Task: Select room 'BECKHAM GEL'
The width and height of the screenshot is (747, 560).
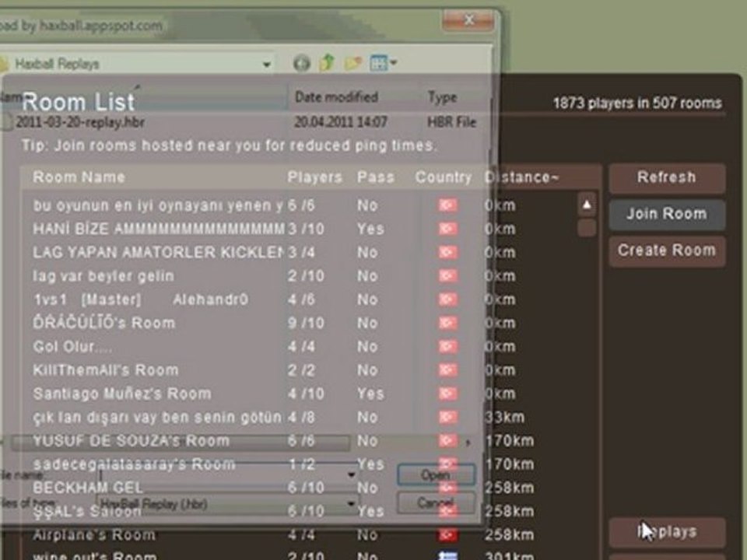Action: (x=300, y=488)
